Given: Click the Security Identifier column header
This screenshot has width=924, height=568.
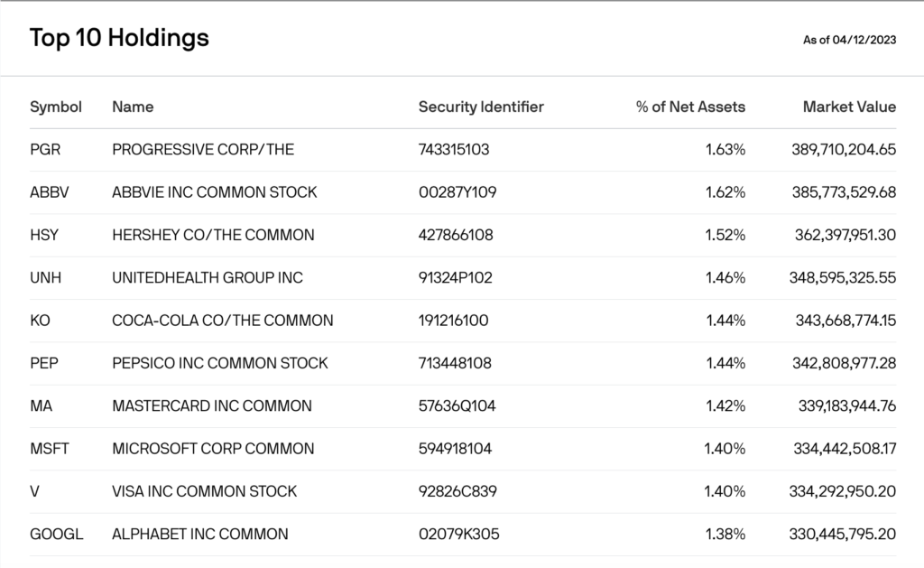Looking at the screenshot, I should click(x=481, y=107).
